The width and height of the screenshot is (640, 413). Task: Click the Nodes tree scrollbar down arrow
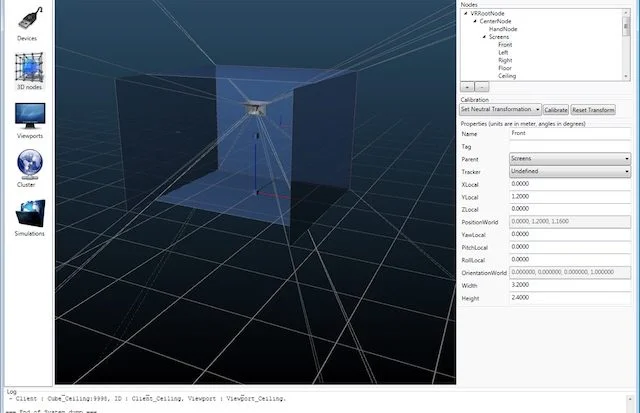pos(626,77)
